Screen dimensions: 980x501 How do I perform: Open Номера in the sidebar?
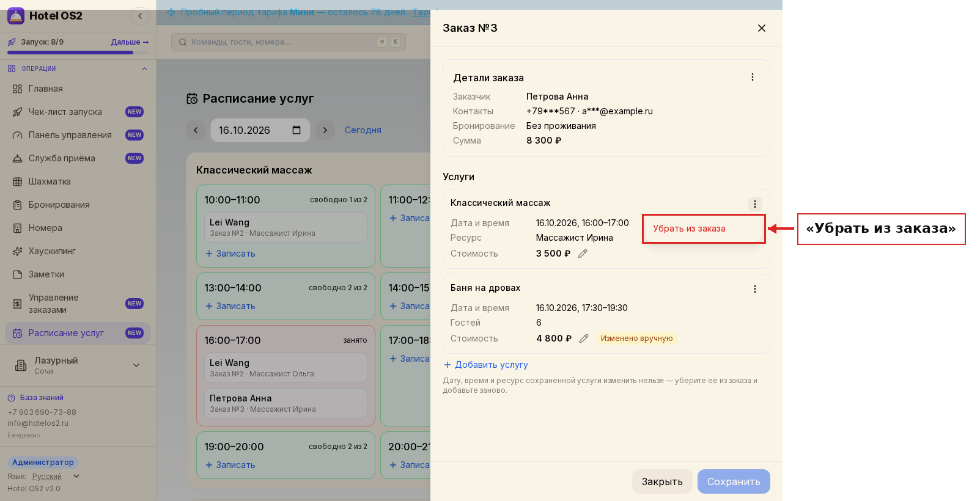click(78, 228)
